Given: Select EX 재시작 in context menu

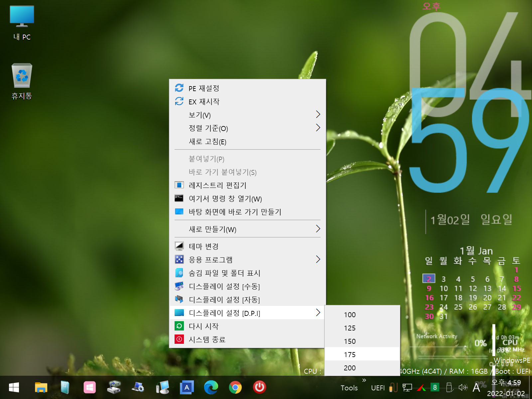Looking at the screenshot, I should pos(247,101).
